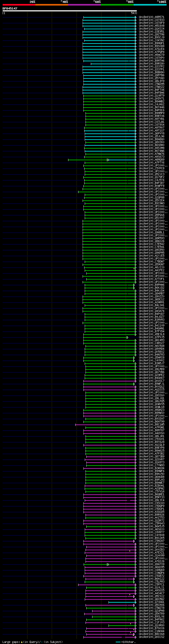
Task: Select label UniRef100_O14099
Action: point(152,556)
